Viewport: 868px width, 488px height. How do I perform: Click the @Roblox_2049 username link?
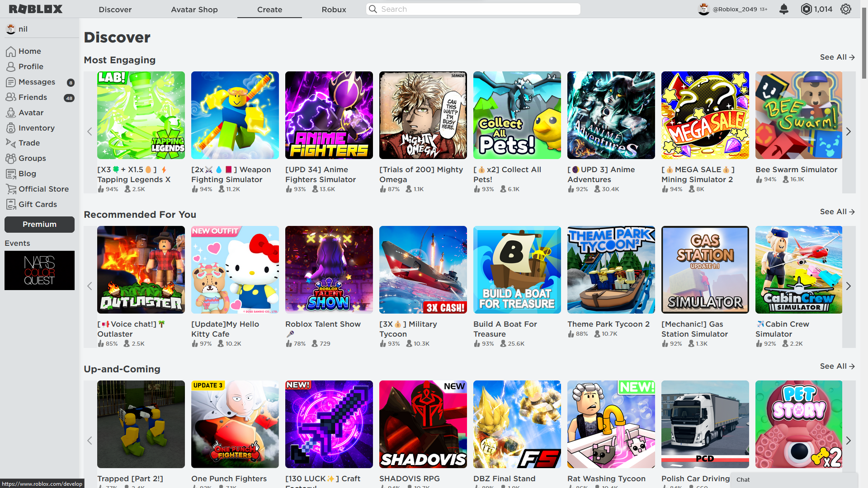[x=735, y=9]
